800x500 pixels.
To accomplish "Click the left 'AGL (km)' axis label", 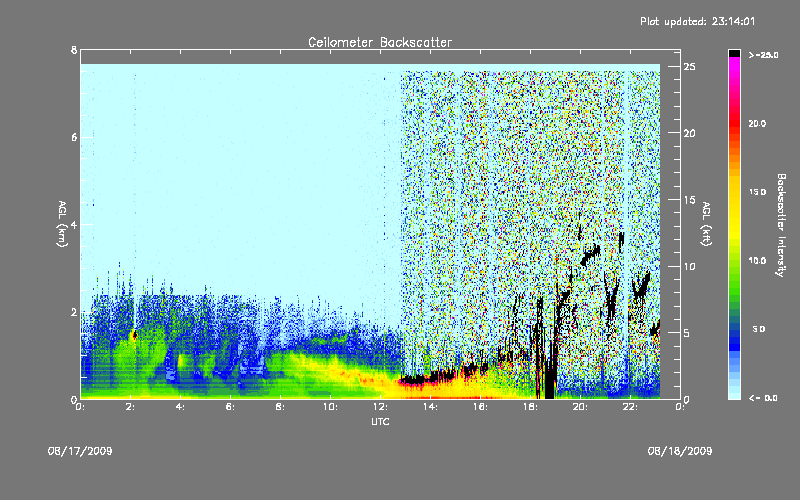I will (x=62, y=224).
